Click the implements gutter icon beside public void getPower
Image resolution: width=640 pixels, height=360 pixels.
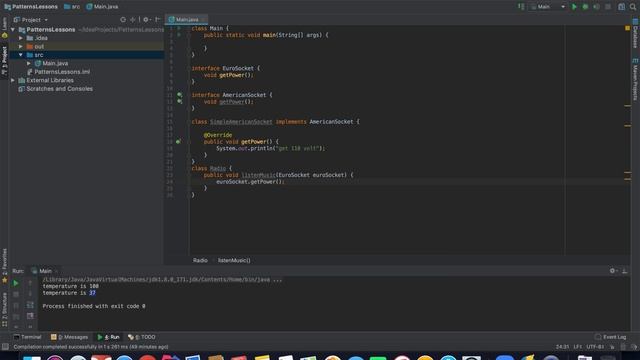[178, 142]
